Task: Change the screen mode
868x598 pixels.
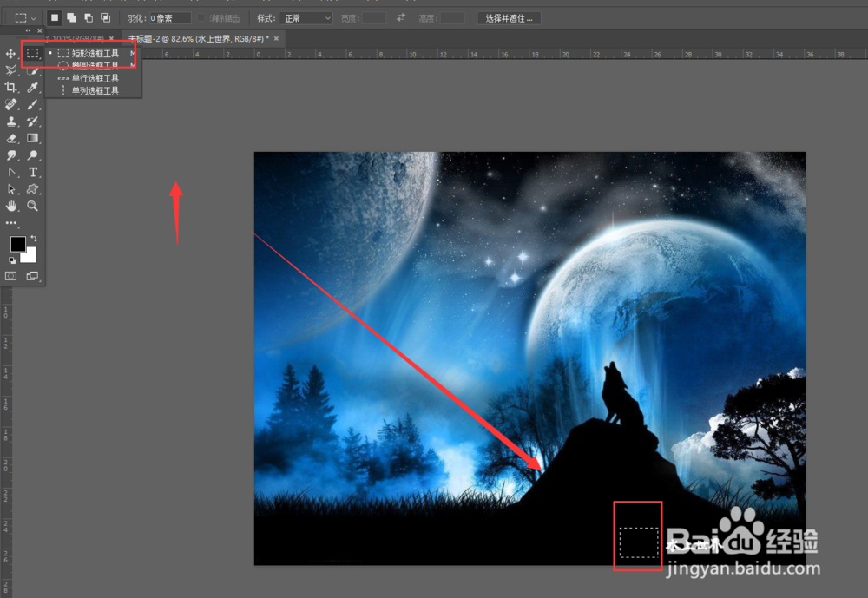Action: click(33, 276)
